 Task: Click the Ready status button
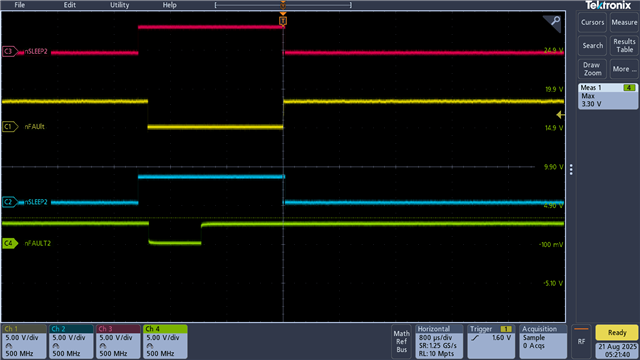pos(617,333)
